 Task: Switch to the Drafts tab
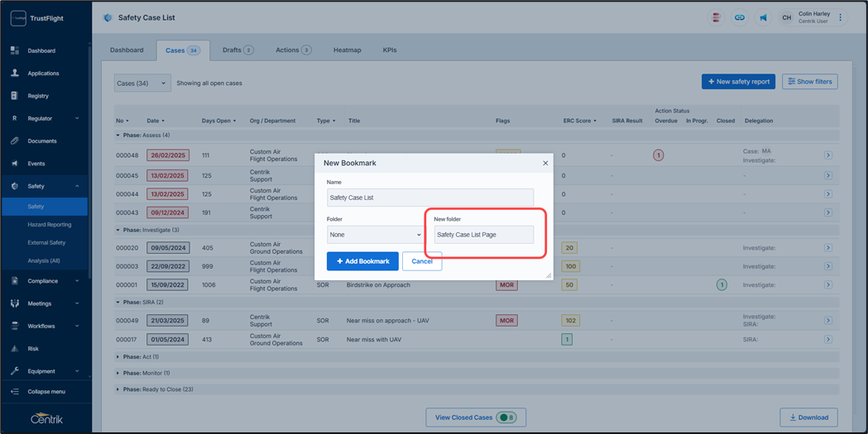coord(237,50)
